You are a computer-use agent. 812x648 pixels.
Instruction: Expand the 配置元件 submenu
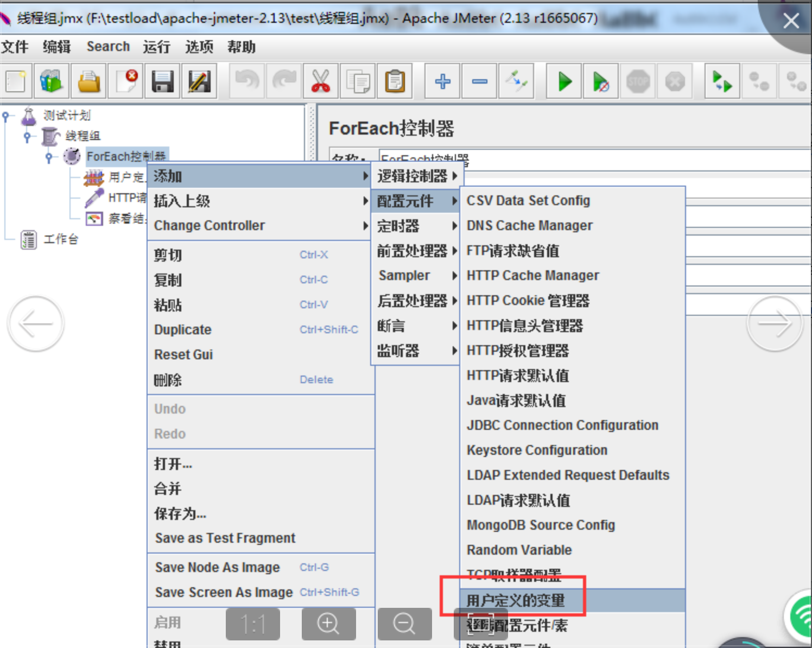[416, 201]
